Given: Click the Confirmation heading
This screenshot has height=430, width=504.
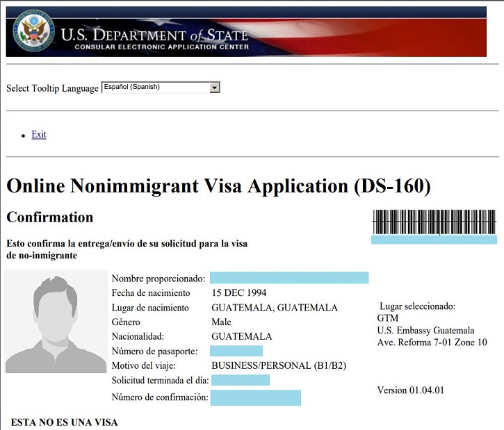Looking at the screenshot, I should click(x=50, y=217).
